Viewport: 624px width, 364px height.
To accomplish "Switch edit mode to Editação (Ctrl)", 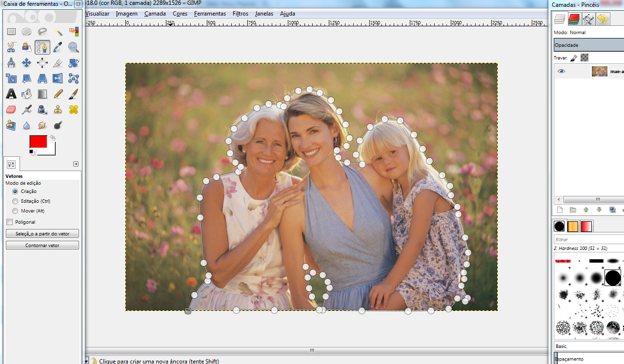I will coord(15,201).
